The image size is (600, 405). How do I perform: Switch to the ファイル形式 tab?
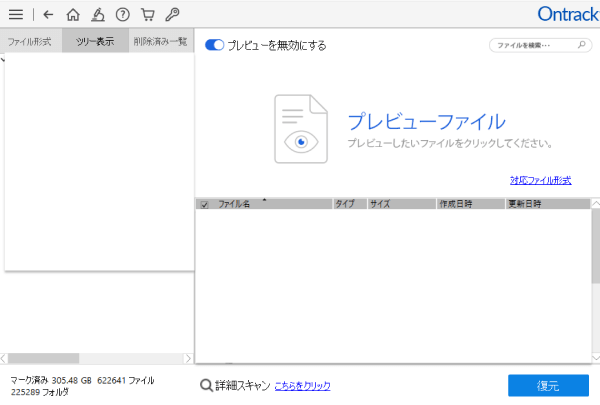30,42
